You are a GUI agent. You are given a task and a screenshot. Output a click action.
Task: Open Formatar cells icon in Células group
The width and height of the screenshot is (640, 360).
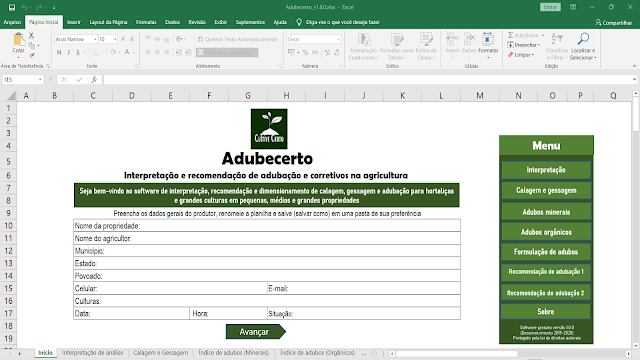tap(488, 40)
